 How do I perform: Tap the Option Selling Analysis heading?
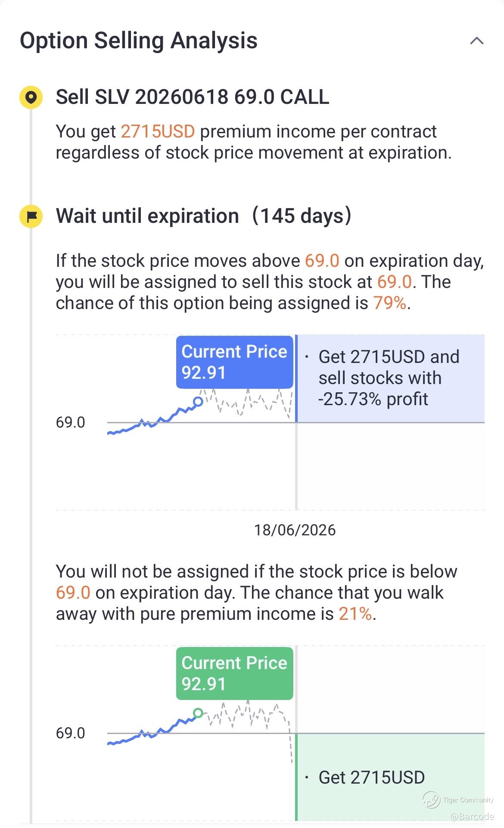pyautogui.click(x=139, y=41)
